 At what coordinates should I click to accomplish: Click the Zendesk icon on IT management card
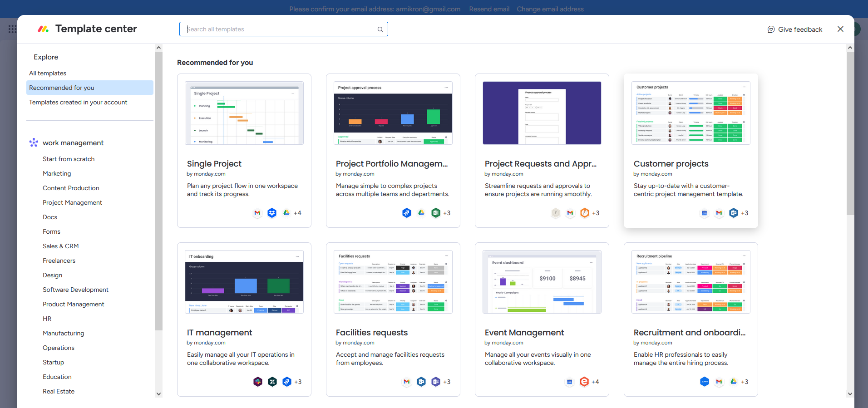(x=272, y=382)
